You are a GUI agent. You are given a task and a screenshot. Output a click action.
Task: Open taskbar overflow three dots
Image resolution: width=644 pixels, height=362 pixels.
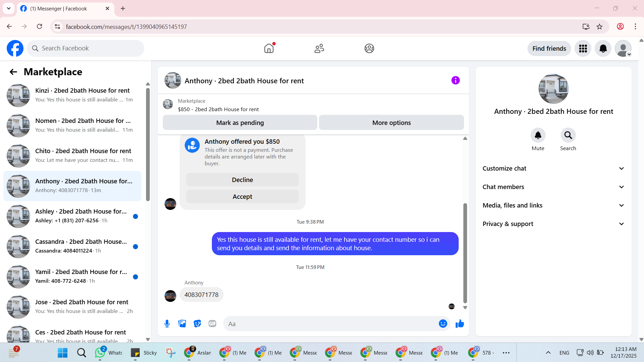point(506,353)
